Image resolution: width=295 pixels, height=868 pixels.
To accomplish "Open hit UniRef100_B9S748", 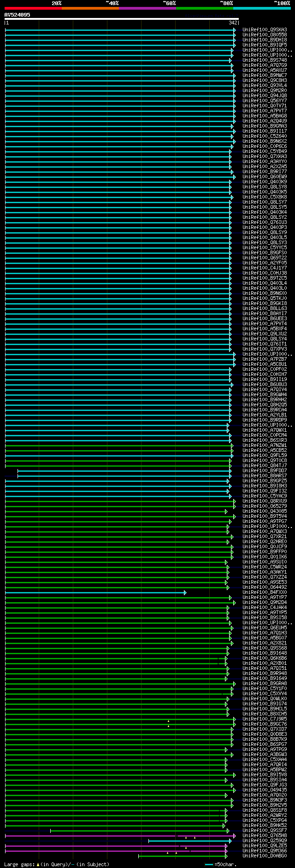I will coord(265,60).
